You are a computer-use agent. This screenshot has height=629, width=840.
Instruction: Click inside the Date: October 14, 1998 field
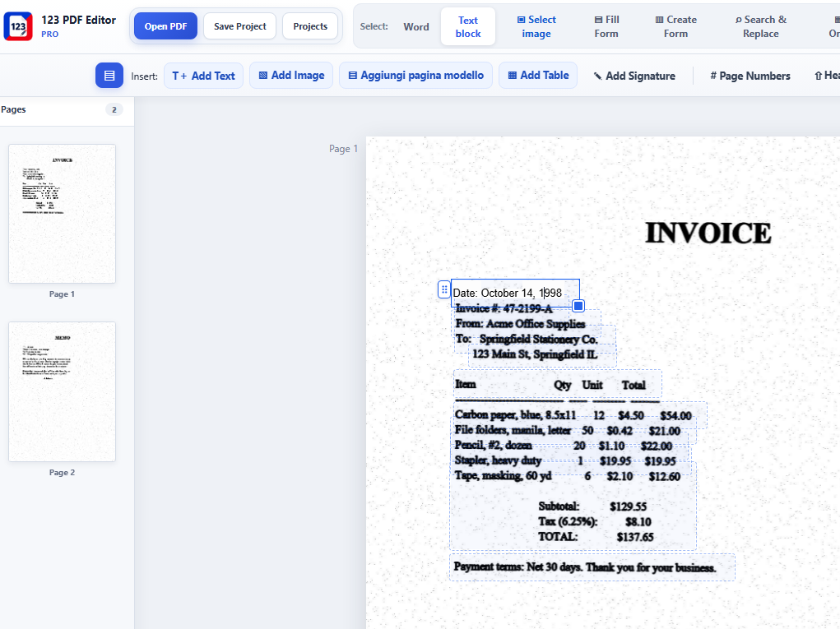point(515,293)
